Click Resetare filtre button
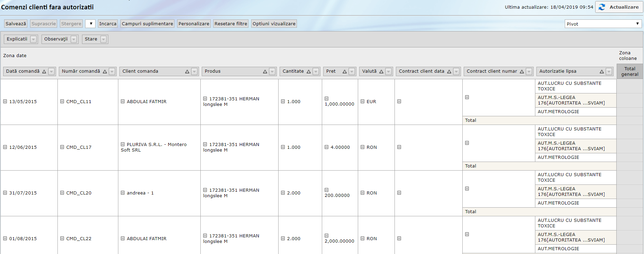This screenshot has width=644, height=254. (x=231, y=24)
